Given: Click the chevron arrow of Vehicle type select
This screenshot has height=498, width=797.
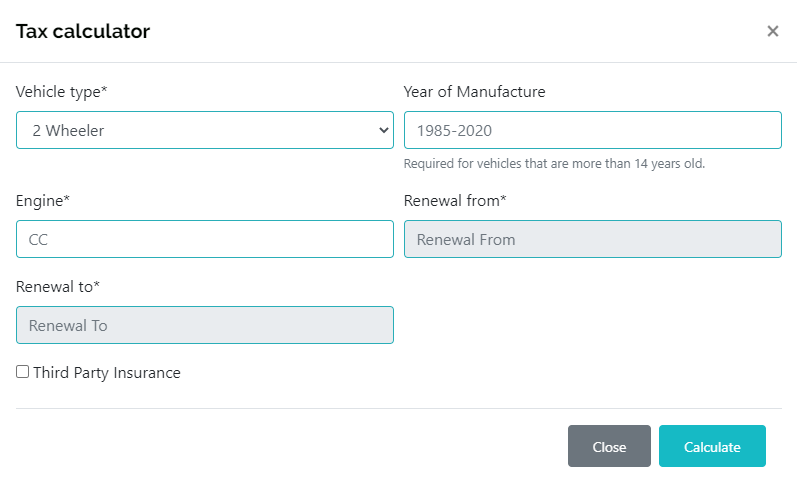Looking at the screenshot, I should [384, 130].
